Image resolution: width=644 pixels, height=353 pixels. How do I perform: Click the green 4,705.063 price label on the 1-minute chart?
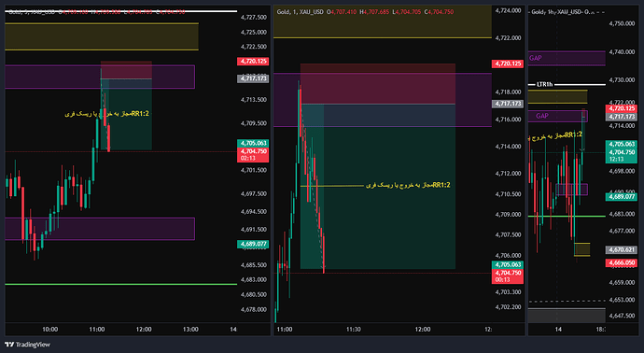tap(508, 264)
